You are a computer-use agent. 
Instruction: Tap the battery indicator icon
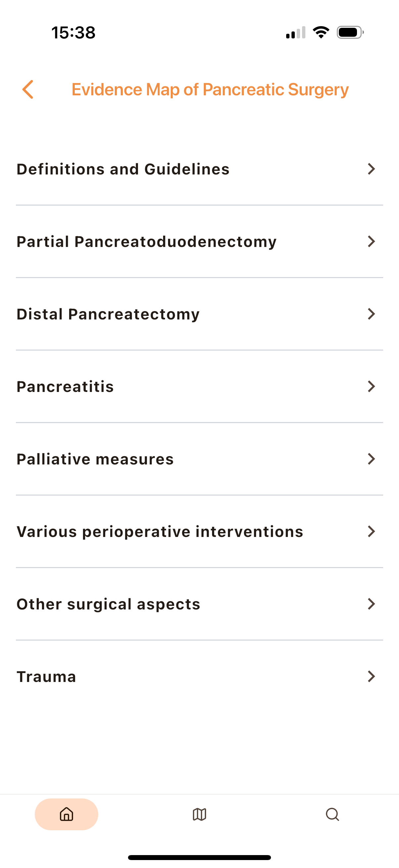coord(350,32)
